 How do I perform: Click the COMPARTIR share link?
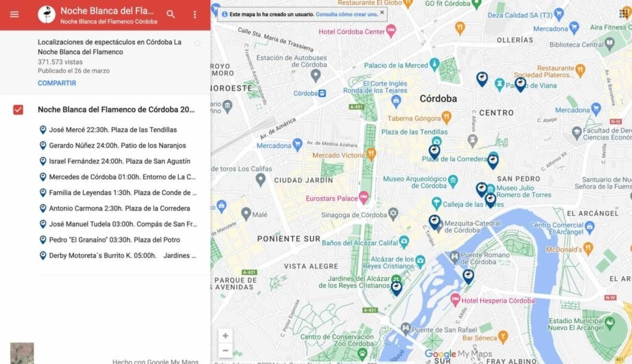pos(57,83)
